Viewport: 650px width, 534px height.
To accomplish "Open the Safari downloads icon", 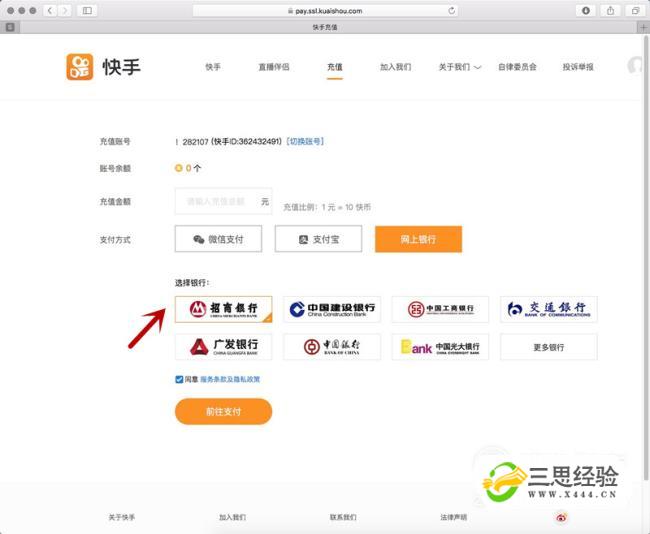I will tap(586, 11).
